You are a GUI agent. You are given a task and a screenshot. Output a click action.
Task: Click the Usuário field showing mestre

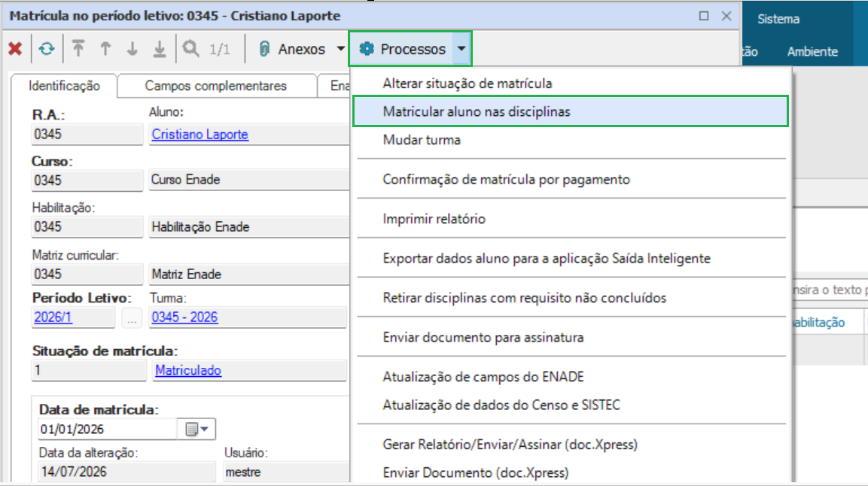pos(286,472)
